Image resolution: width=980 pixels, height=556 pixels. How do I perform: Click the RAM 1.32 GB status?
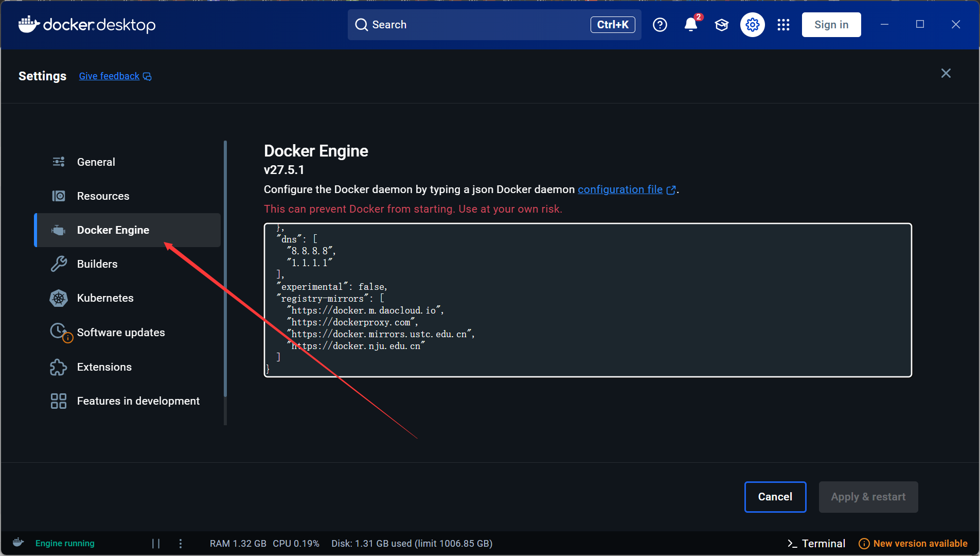[x=238, y=544]
